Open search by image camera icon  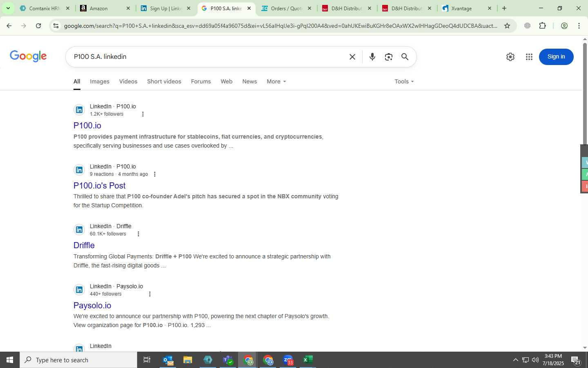coord(388,57)
